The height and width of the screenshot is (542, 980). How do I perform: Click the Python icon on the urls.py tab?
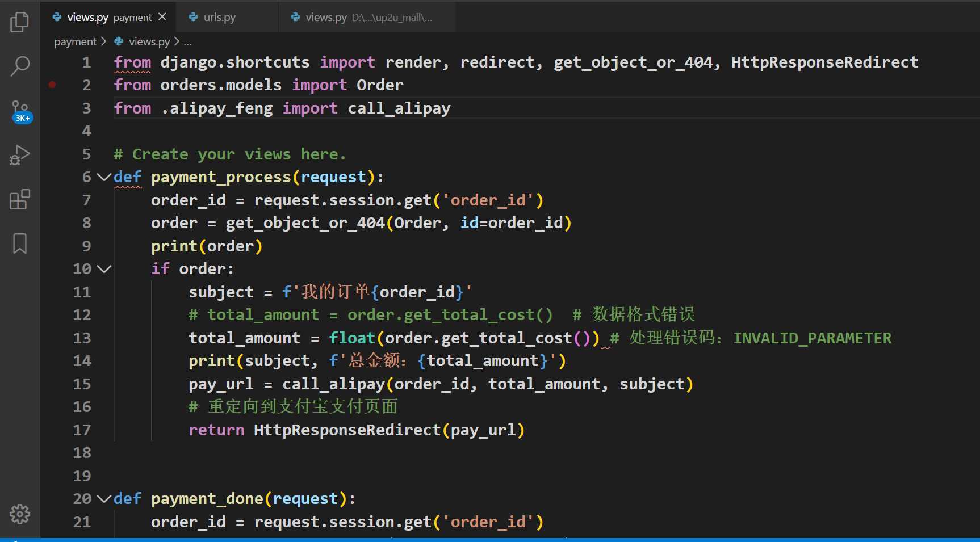coord(193,17)
